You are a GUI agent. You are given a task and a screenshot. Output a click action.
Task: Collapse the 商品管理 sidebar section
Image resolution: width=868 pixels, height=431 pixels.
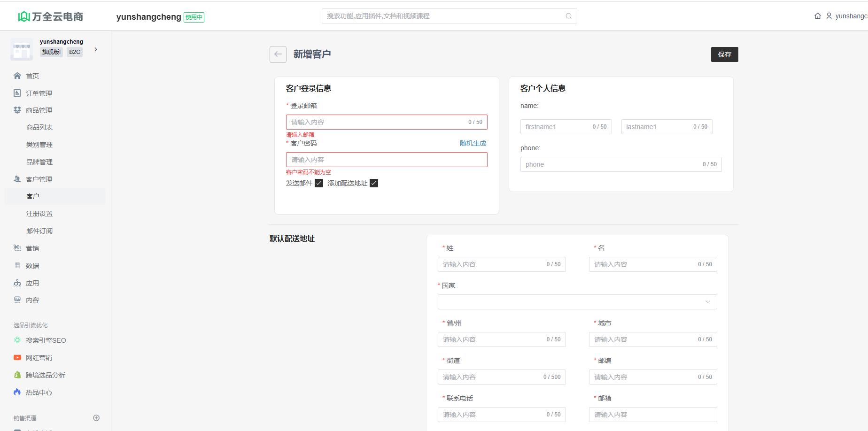click(x=39, y=110)
